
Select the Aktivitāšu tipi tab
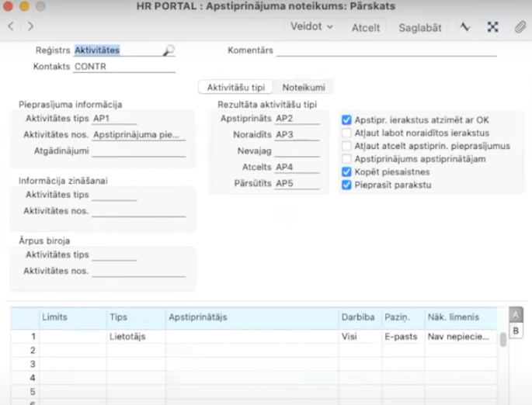(x=238, y=88)
